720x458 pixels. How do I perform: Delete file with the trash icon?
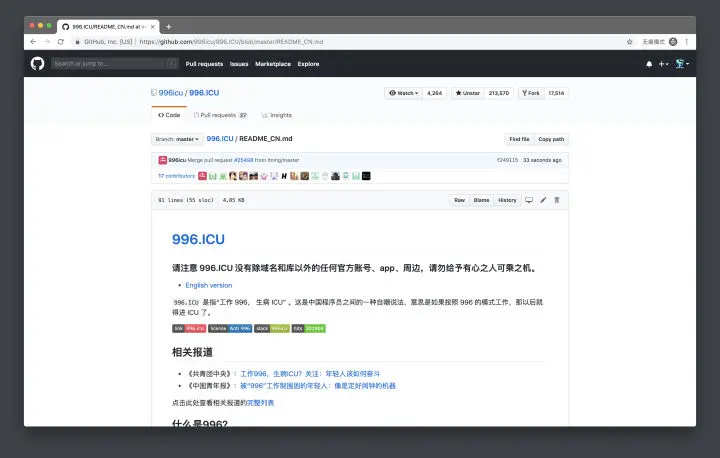coord(557,200)
